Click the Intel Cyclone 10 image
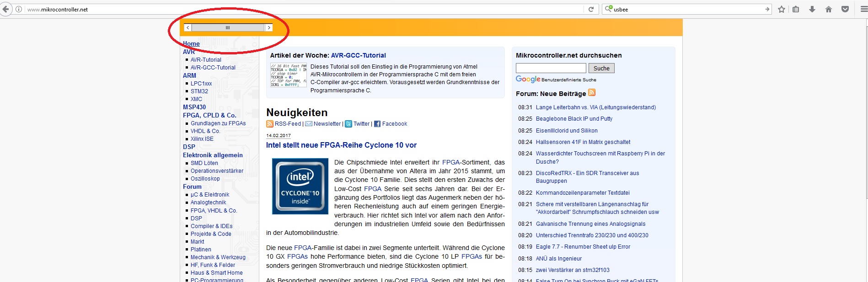Image resolution: width=868 pixels, height=282 pixels. click(x=300, y=186)
